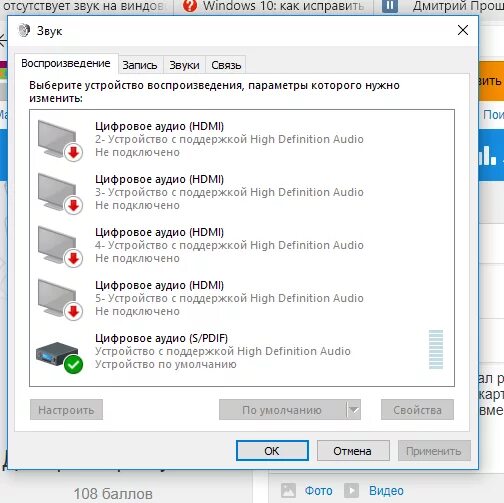Switch to the Звуки tab
The height and width of the screenshot is (503, 504).
(184, 65)
